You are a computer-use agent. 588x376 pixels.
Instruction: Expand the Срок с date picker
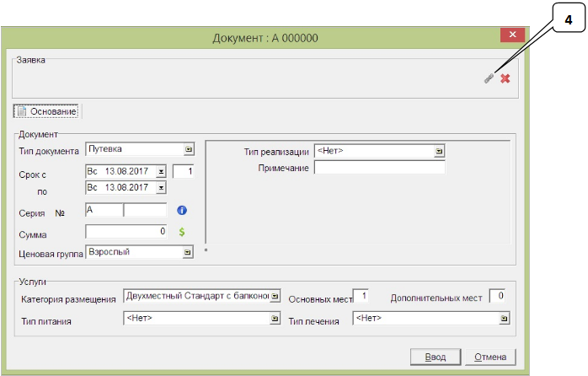point(161,171)
